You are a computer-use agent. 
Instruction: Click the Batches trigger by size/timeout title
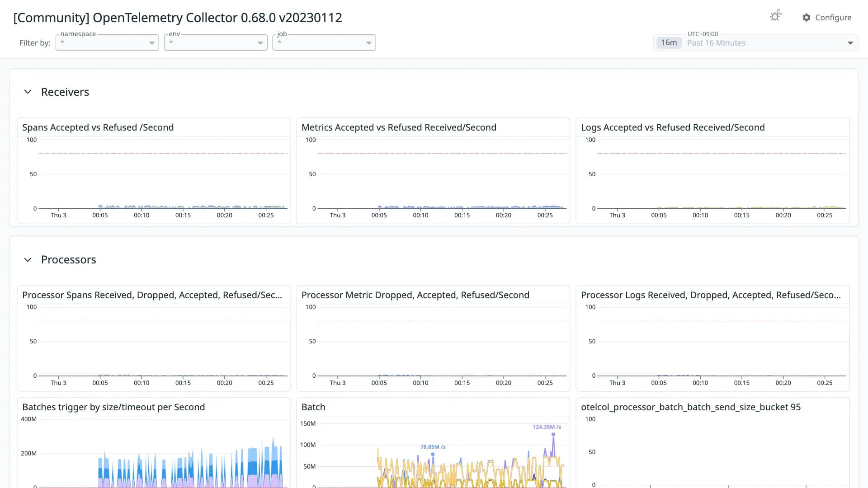pyautogui.click(x=113, y=407)
